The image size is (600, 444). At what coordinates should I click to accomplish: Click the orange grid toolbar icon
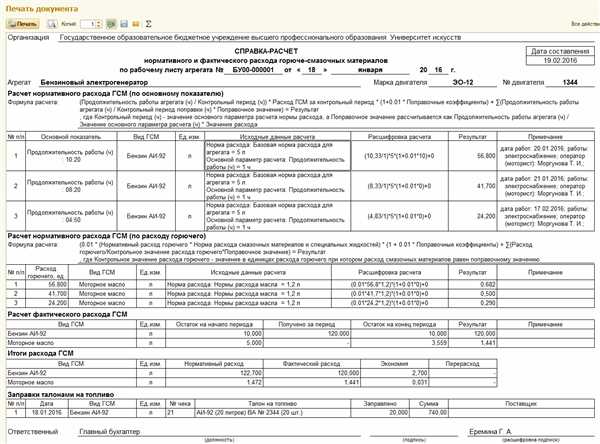[135, 24]
